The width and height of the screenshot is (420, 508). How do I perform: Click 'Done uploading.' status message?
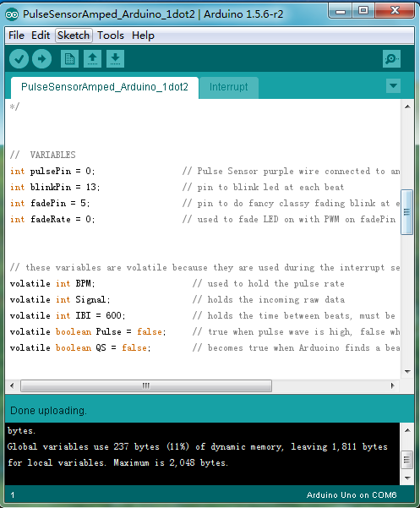(48, 411)
